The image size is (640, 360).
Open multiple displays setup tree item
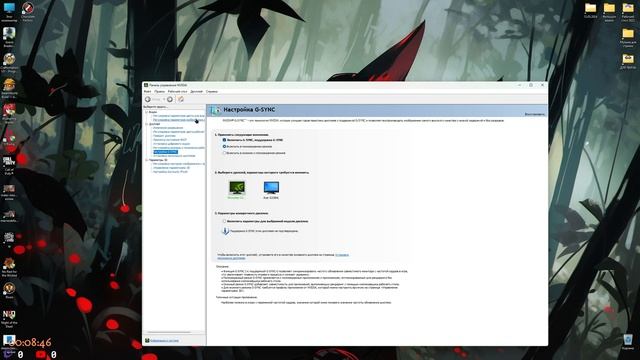coord(174,156)
